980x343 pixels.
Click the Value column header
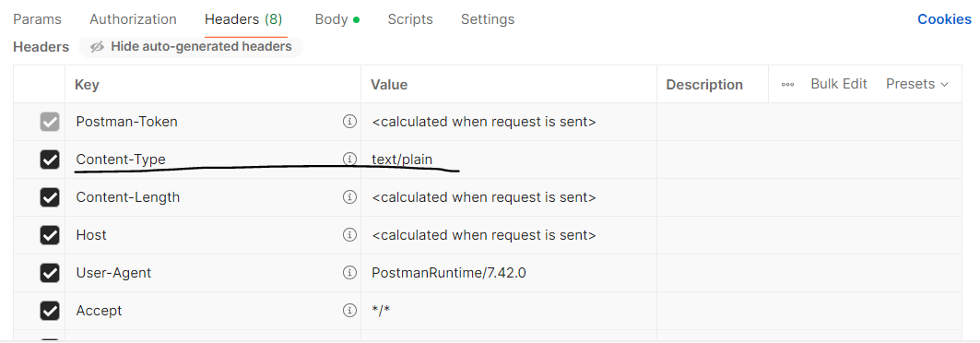click(509, 84)
